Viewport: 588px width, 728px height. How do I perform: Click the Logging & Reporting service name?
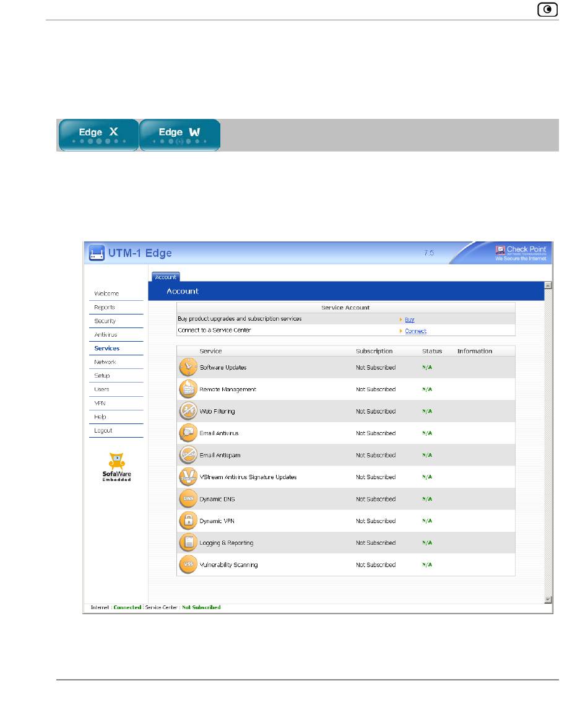click(227, 543)
